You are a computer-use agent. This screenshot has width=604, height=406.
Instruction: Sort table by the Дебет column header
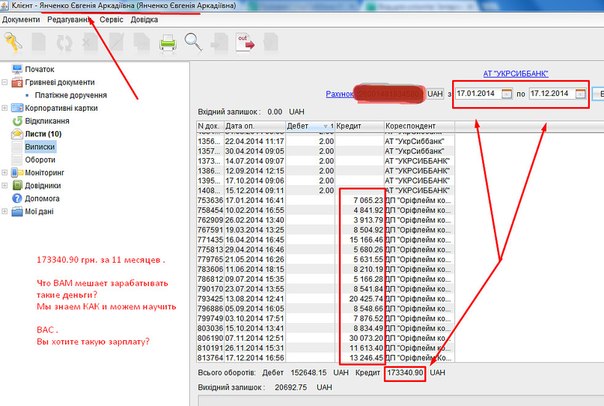[300, 125]
